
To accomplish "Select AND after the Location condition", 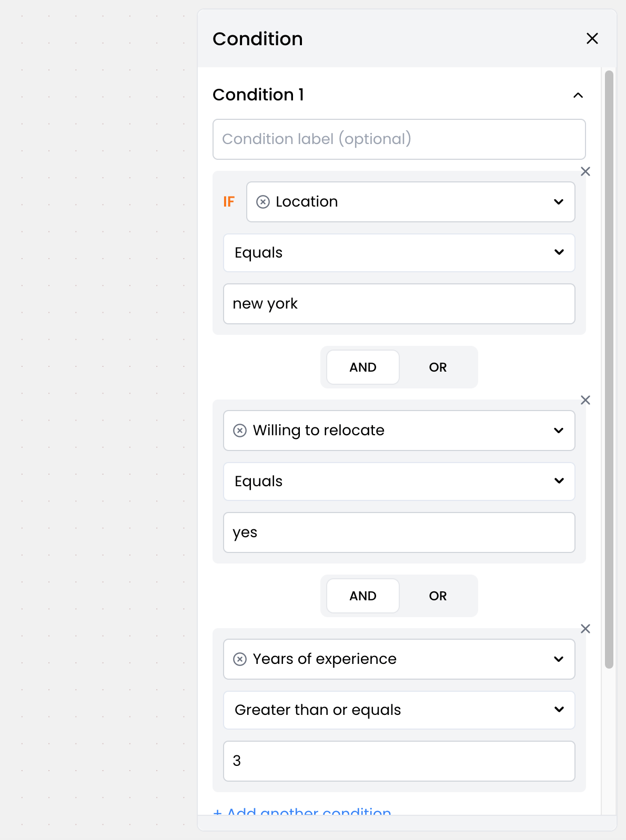I will pos(363,367).
